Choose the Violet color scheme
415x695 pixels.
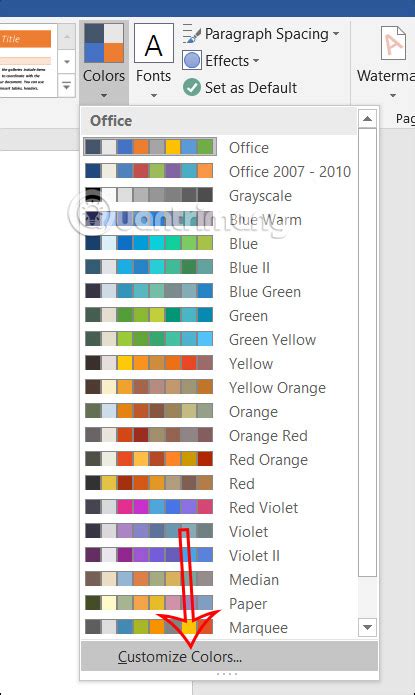click(219, 531)
